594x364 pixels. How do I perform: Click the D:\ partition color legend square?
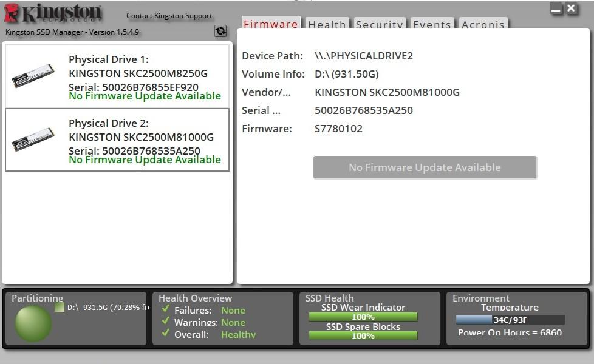pos(60,307)
